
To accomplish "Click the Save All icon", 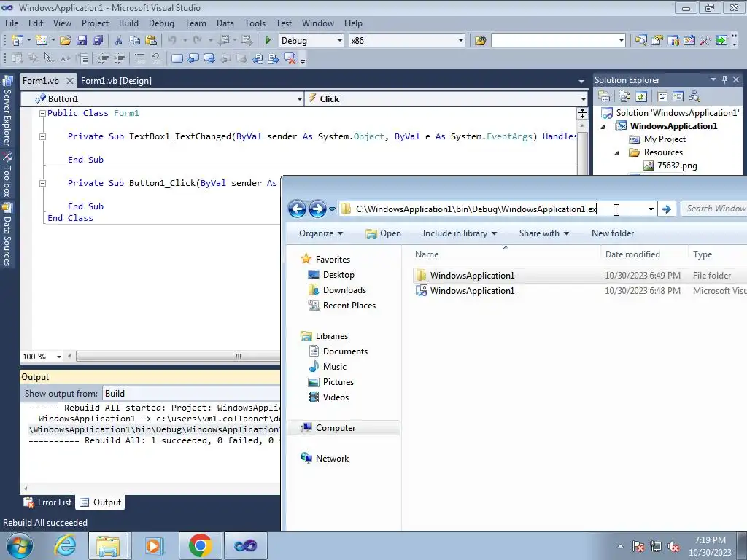I will tap(98, 41).
